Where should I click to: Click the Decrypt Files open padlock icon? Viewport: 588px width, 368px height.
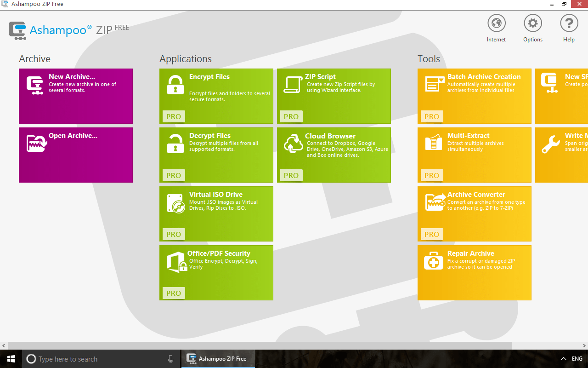(175, 144)
